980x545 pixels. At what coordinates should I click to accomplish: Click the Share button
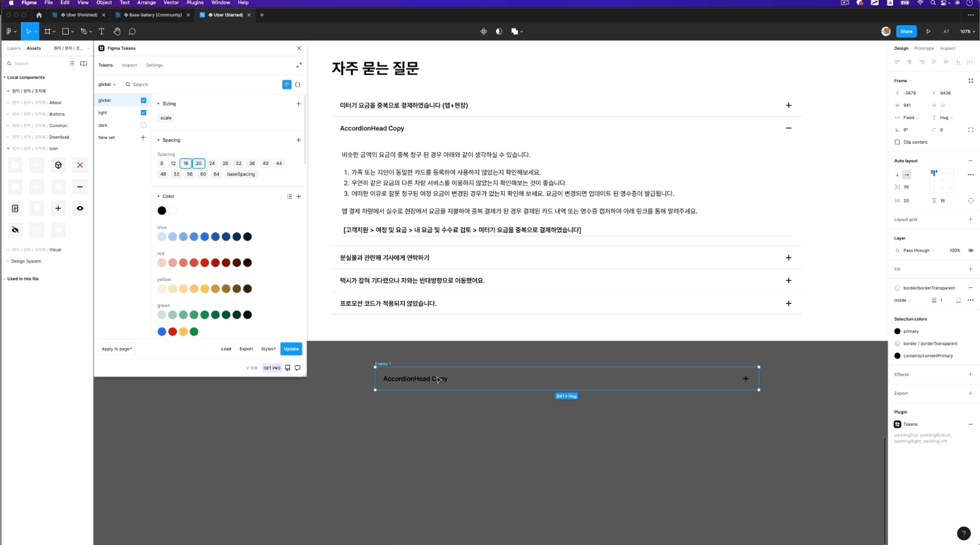point(906,31)
